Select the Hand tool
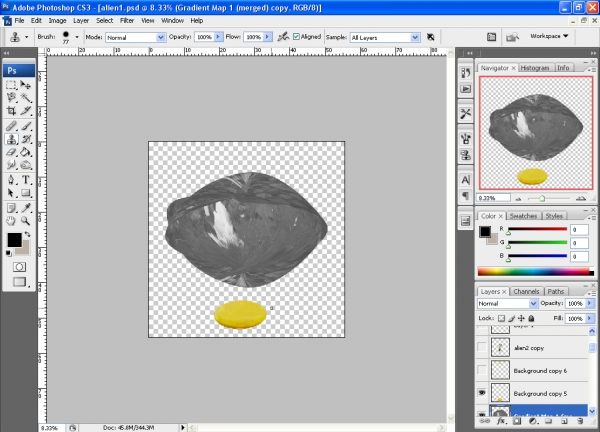 (x=11, y=221)
